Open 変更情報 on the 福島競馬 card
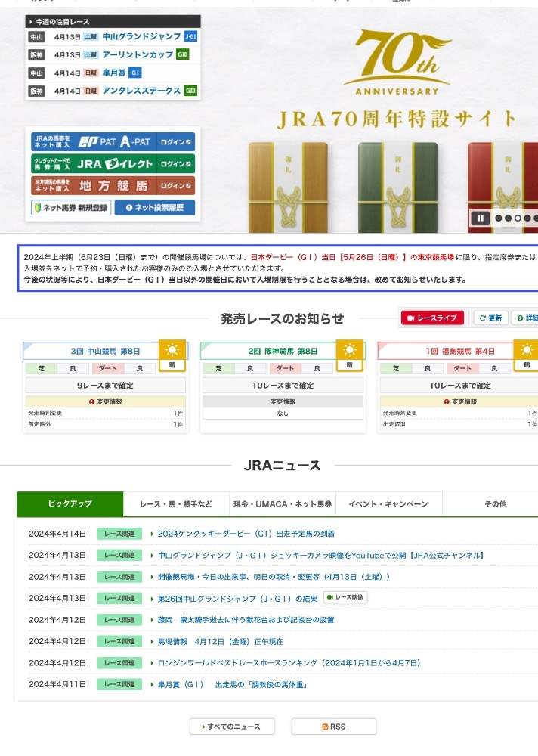538x756 pixels. 460,401
